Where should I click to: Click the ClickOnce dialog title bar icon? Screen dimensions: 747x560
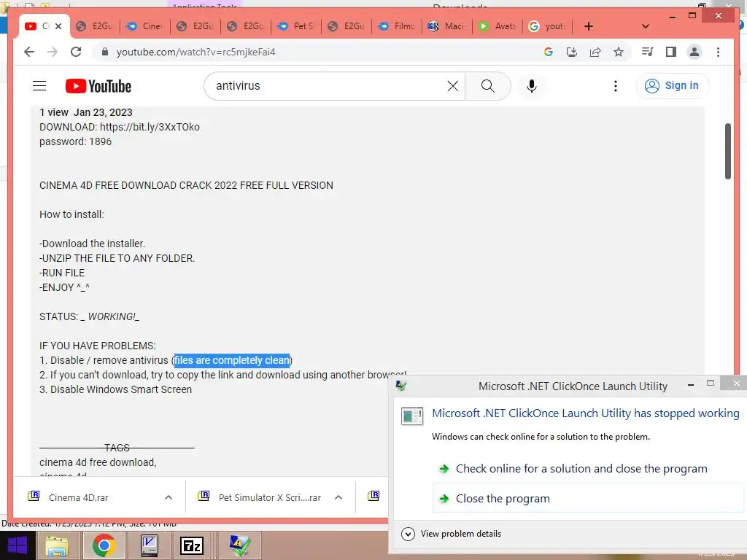pos(401,386)
